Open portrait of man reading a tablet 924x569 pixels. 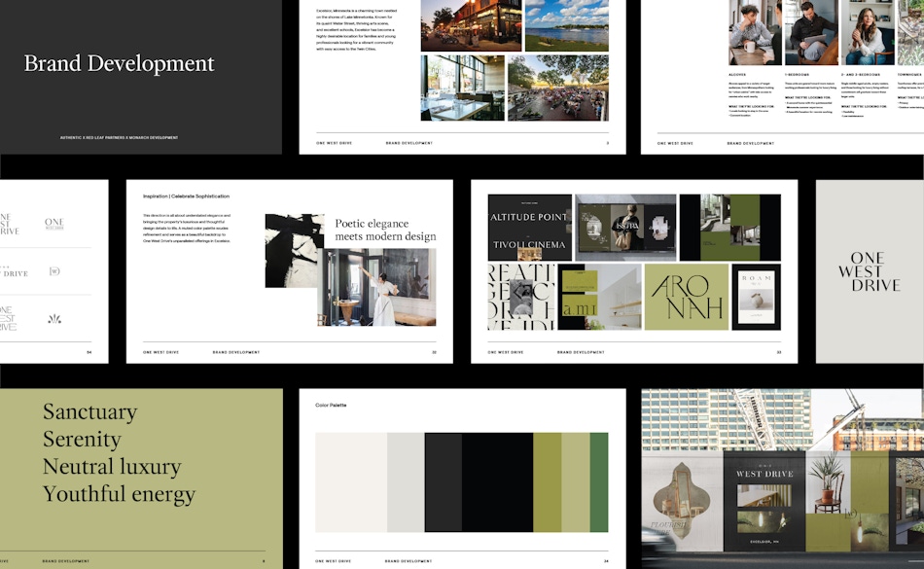pos(812,32)
